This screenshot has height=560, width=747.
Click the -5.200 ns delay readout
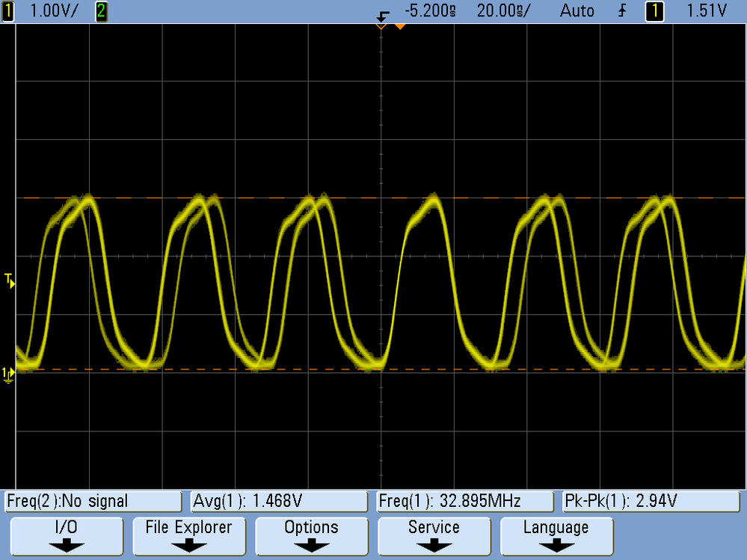[x=430, y=11]
